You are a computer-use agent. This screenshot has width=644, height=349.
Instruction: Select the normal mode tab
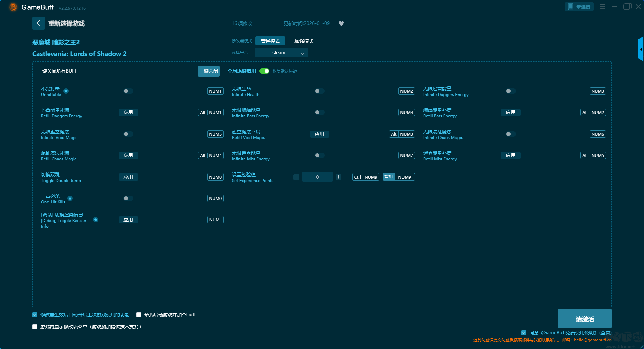(x=270, y=41)
